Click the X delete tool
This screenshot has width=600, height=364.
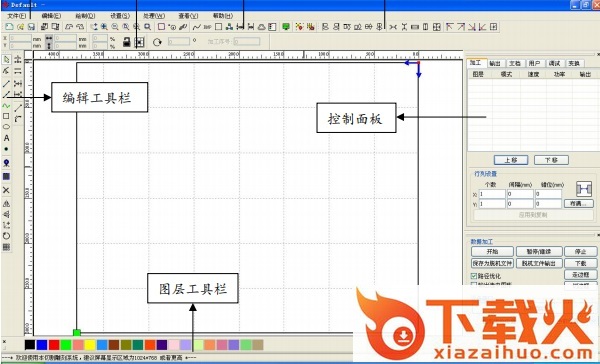pyautogui.click(x=7, y=190)
